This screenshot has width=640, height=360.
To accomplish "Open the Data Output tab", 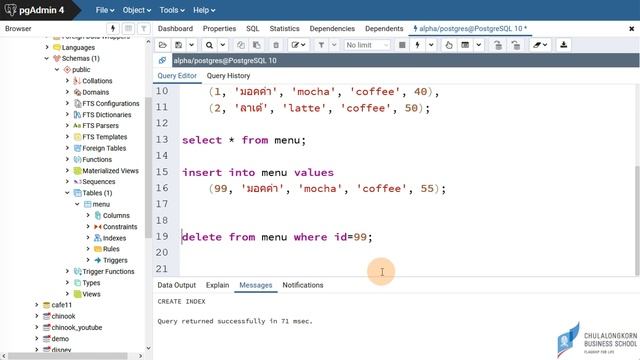I will (176, 285).
